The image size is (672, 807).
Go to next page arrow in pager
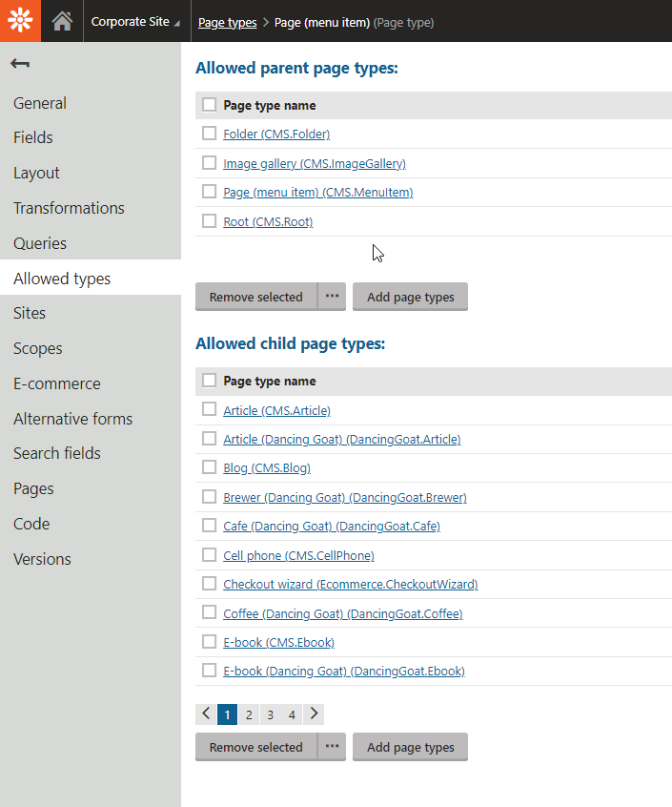[314, 714]
